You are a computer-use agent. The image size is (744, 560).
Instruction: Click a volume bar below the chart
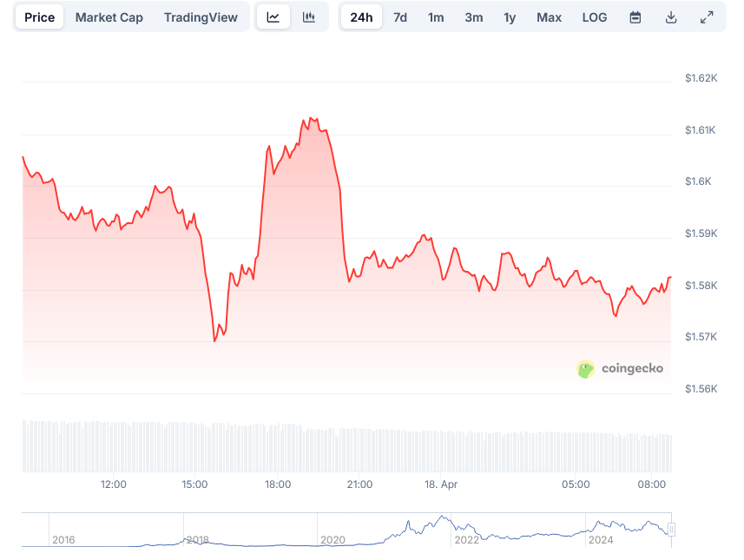[347, 443]
